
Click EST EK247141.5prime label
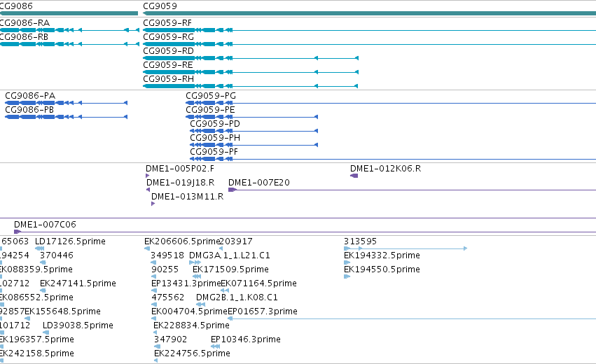coord(78,283)
